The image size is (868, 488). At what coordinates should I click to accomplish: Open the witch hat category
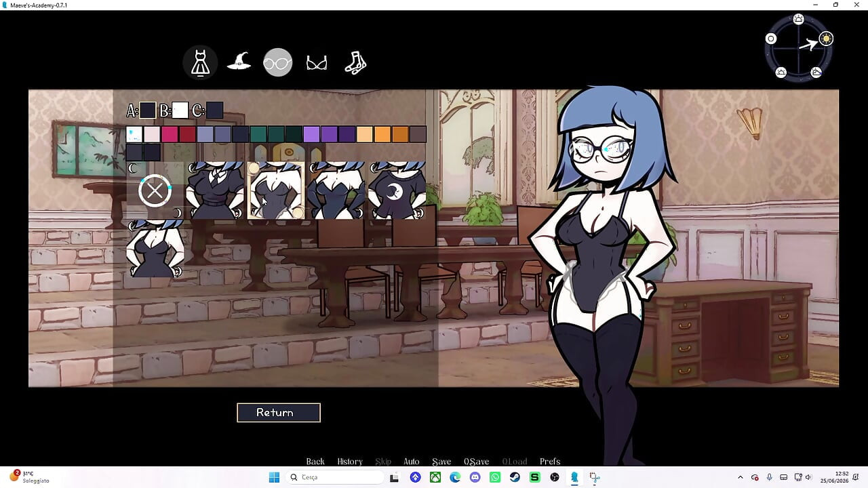[239, 62]
